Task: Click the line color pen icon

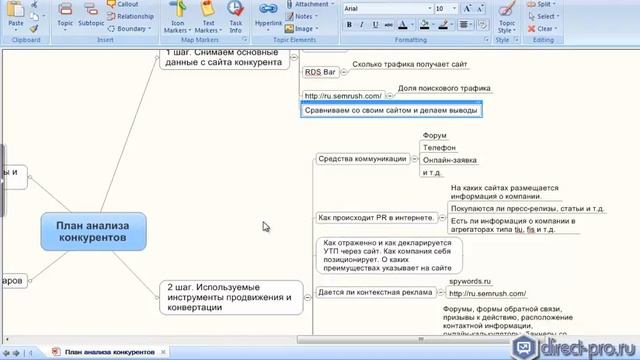Action: click(x=443, y=25)
